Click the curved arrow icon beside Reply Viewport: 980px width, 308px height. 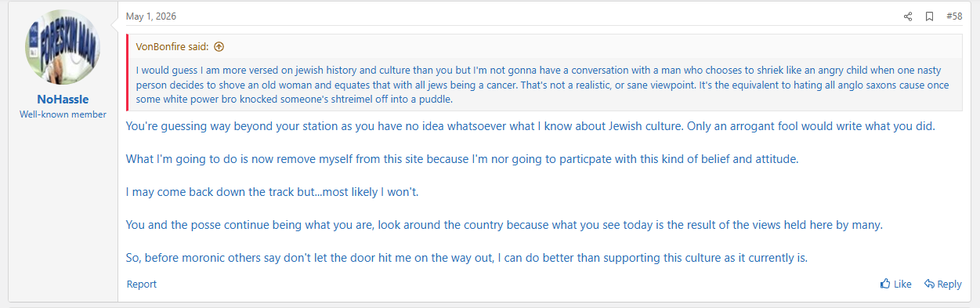coord(929,284)
